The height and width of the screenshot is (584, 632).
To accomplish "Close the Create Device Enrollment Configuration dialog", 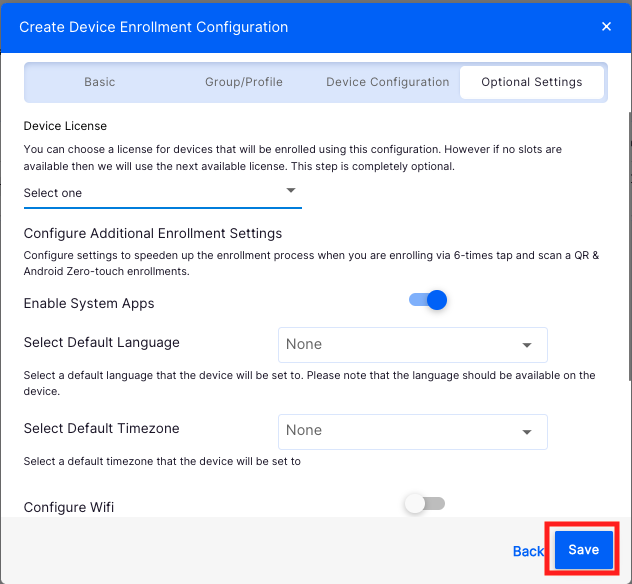I will (x=606, y=27).
